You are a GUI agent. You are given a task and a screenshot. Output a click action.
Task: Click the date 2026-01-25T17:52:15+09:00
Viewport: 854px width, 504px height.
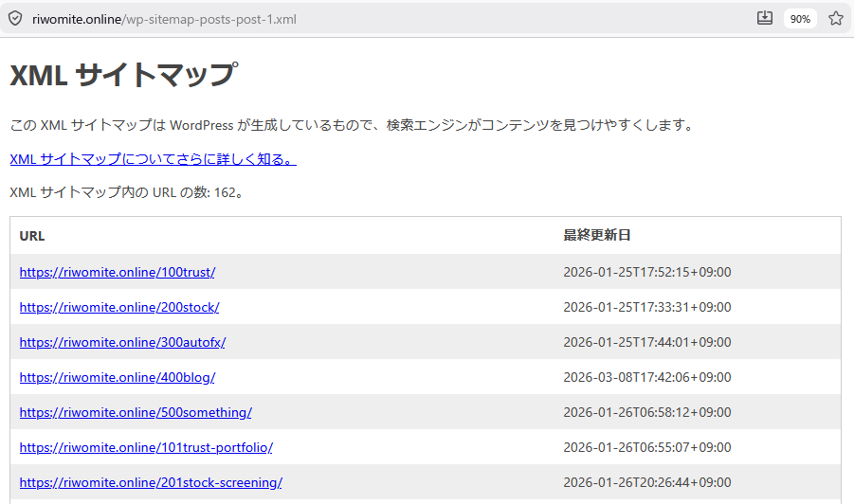point(647,272)
